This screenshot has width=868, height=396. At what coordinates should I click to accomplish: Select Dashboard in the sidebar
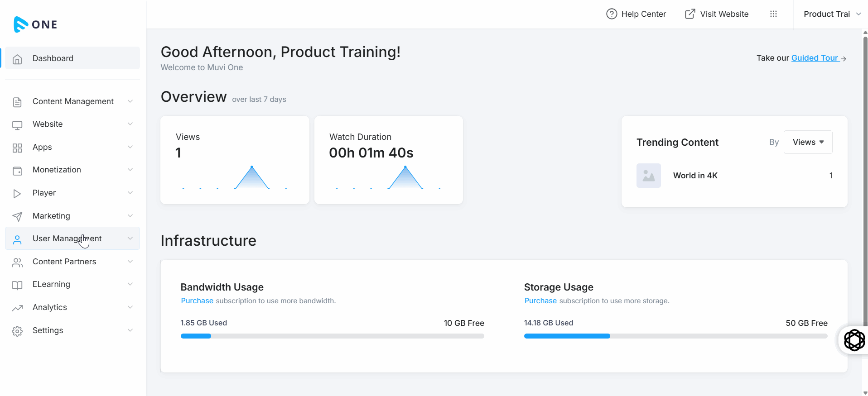72,58
